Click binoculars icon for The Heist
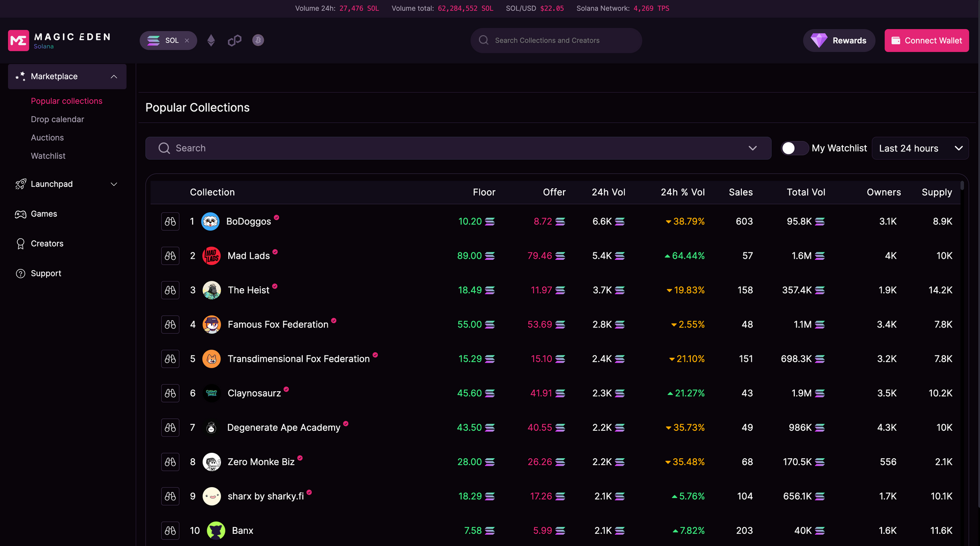This screenshot has height=546, width=980. click(x=170, y=290)
